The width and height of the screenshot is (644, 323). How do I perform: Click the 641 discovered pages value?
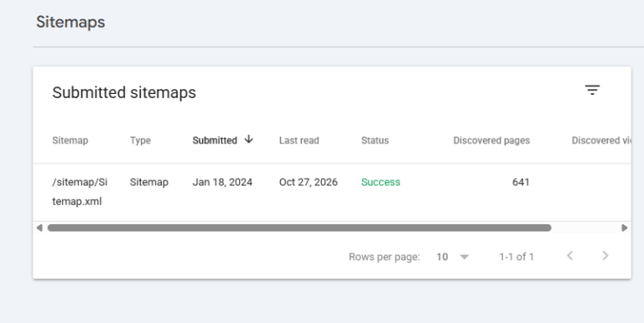click(x=522, y=182)
